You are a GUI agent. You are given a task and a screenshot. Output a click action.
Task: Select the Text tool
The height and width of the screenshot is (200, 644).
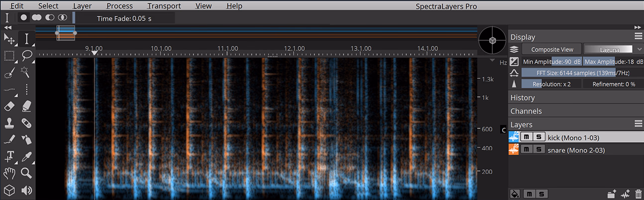tap(9, 157)
